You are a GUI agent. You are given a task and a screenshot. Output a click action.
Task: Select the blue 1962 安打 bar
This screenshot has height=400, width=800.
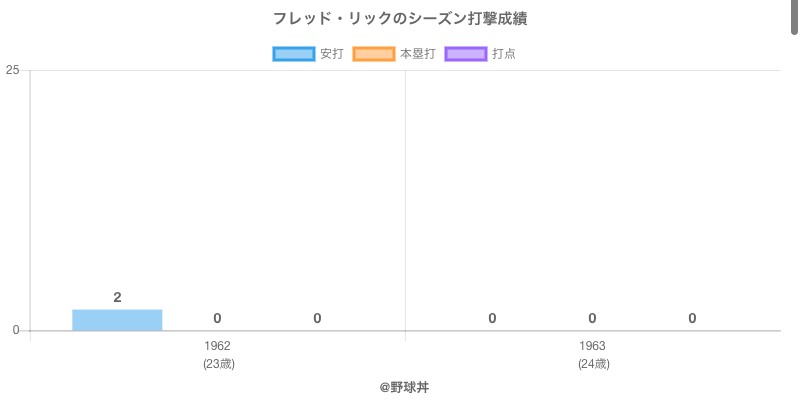(117, 320)
